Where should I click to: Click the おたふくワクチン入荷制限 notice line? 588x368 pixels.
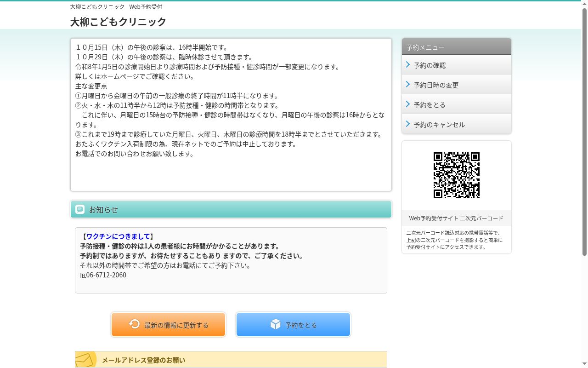pos(186,144)
